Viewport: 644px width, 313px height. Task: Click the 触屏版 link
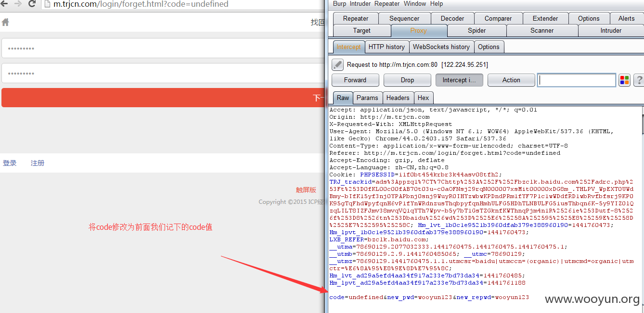(x=306, y=190)
